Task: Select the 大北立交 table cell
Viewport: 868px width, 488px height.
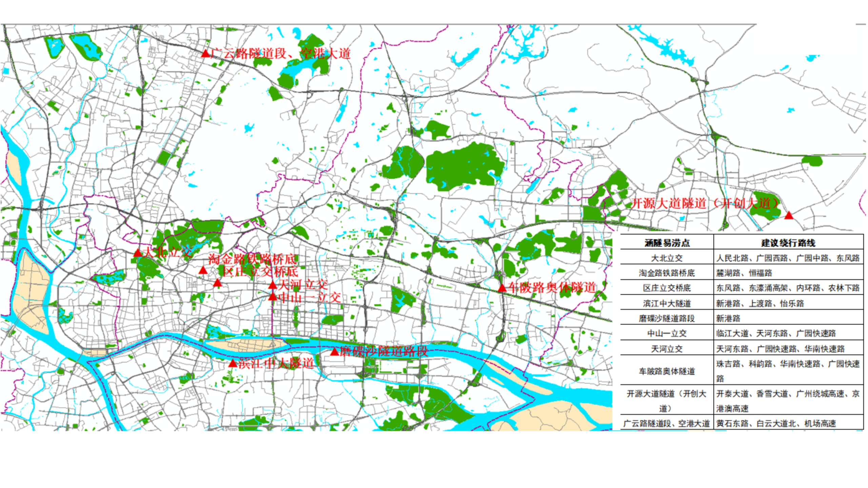Action: (x=667, y=258)
